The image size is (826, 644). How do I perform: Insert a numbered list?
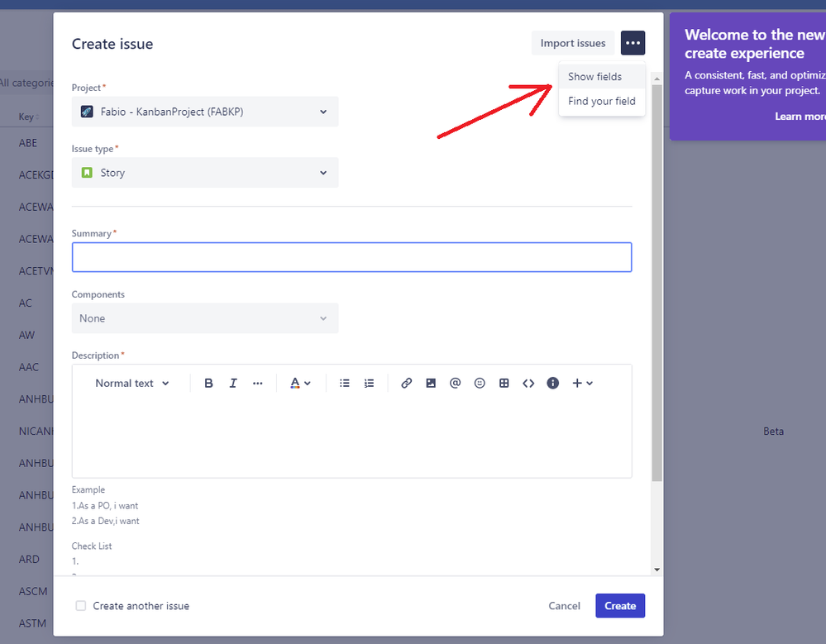(x=369, y=384)
